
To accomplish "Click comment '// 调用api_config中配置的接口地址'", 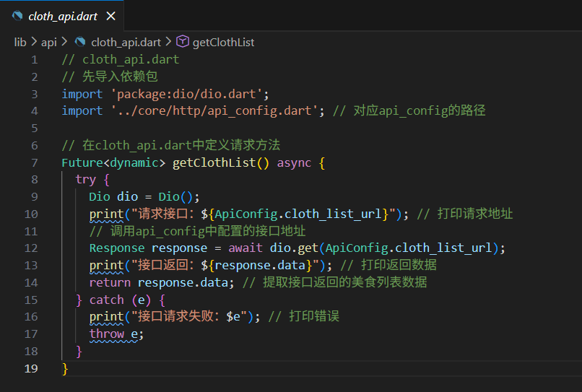I will [x=197, y=231].
